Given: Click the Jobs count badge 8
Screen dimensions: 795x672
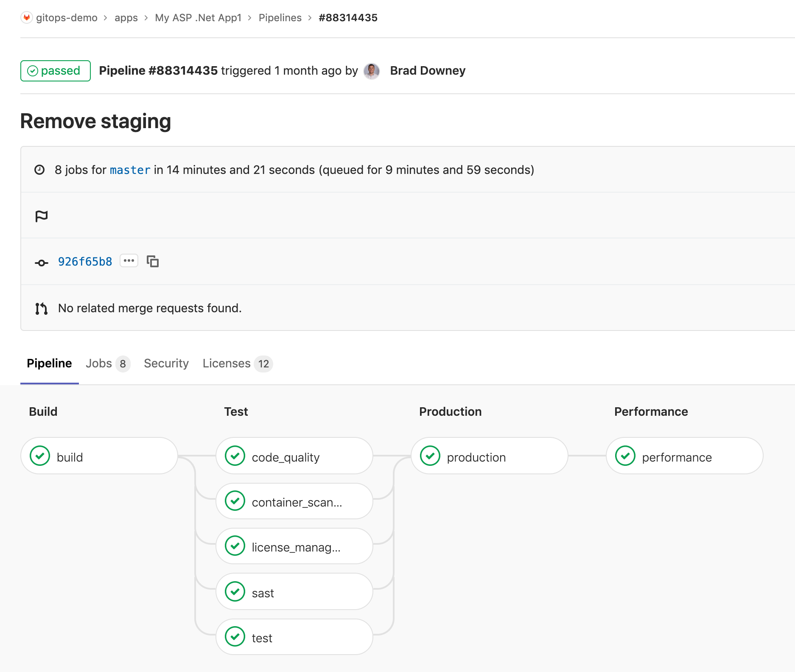Looking at the screenshot, I should 123,364.
